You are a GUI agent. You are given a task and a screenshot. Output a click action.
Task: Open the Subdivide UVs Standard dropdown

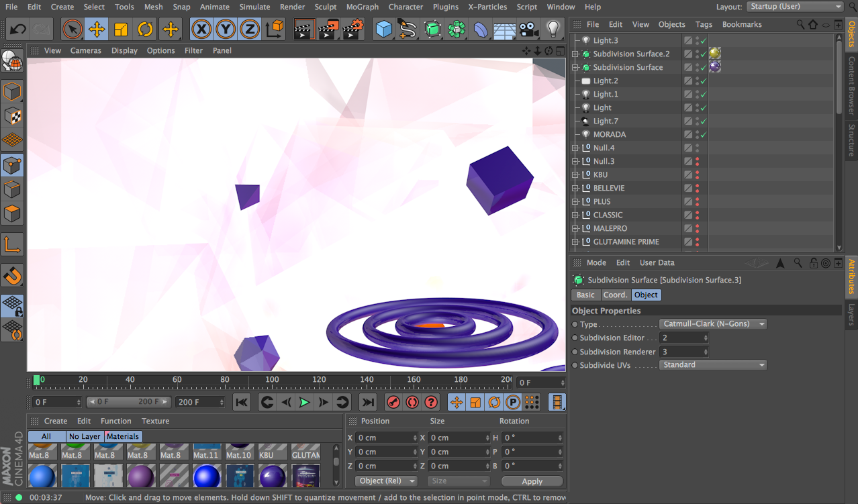713,365
